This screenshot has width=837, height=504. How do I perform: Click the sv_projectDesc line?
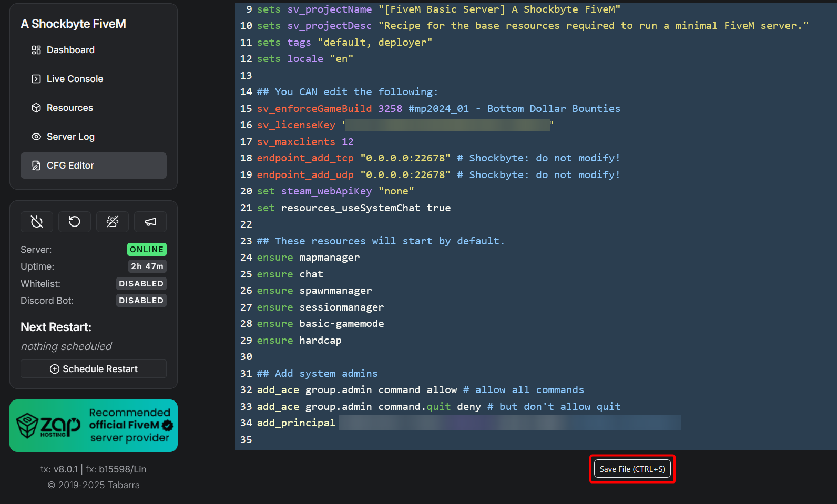[x=533, y=26]
